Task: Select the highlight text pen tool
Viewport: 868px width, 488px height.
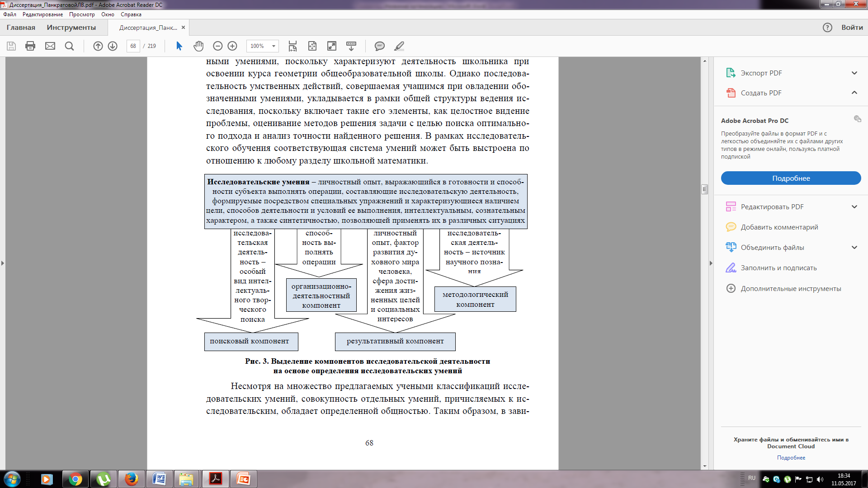Action: point(399,46)
